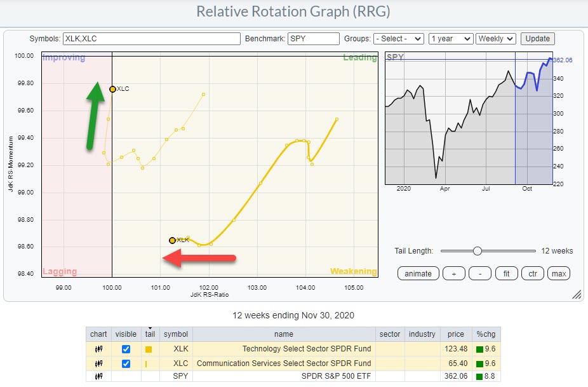Click the XLK data point on graph

172,240
